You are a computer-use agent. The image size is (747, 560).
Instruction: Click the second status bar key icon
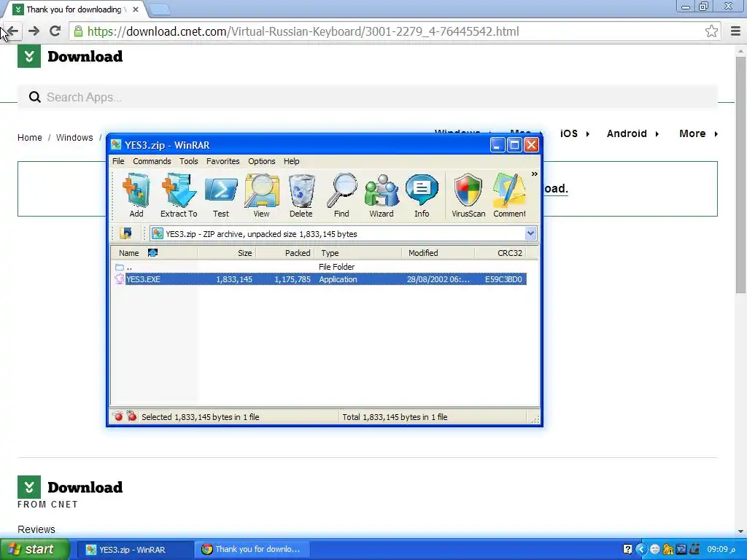(131, 416)
